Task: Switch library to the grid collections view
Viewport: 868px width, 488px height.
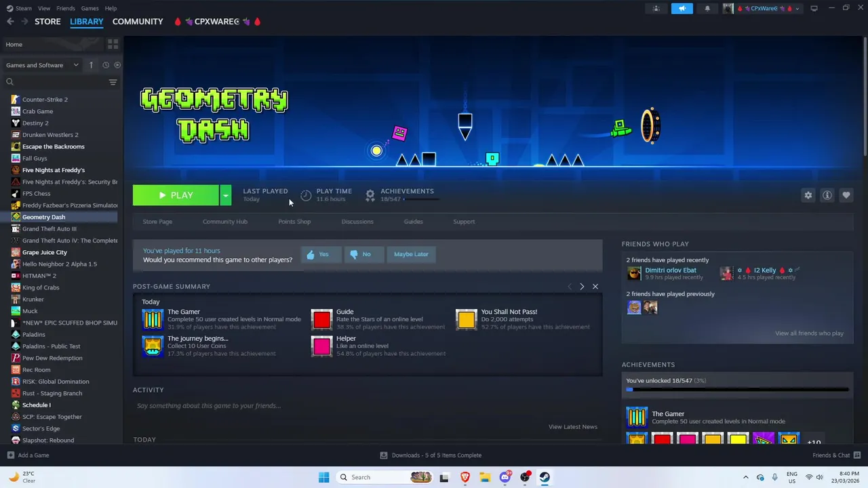Action: pyautogui.click(x=113, y=44)
